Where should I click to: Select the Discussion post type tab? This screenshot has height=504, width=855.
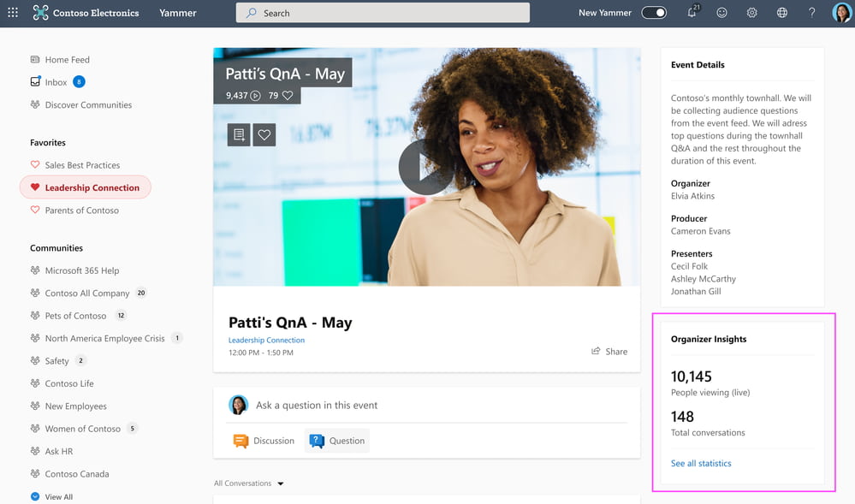[x=264, y=441]
